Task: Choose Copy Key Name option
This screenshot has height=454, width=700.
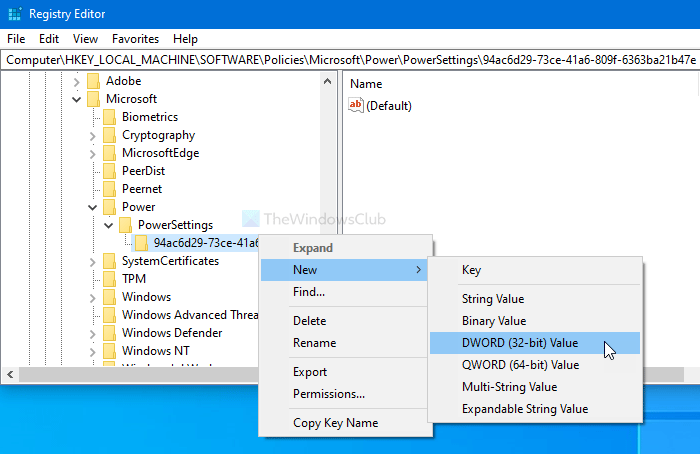Action: click(x=336, y=422)
